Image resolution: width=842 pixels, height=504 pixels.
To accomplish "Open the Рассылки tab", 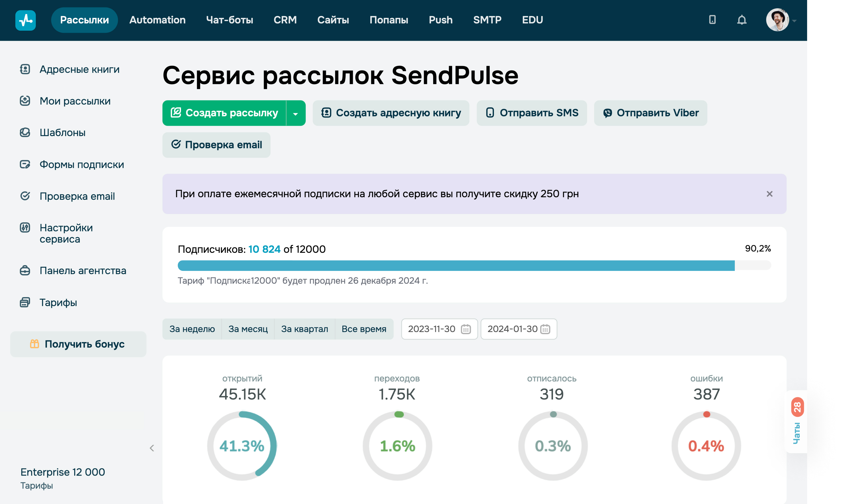I will coord(84,20).
